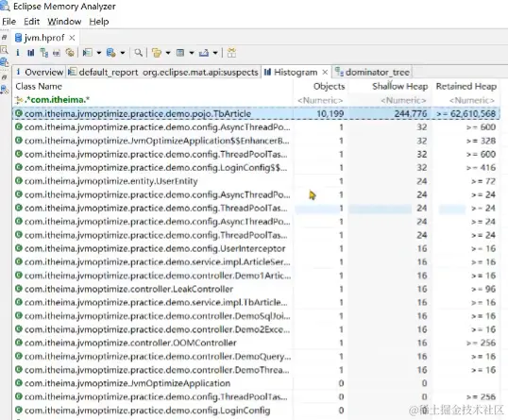Viewport: 508px width, 420px height.
Task: Open the Overview toolbar icon (i)
Action: (x=18, y=53)
